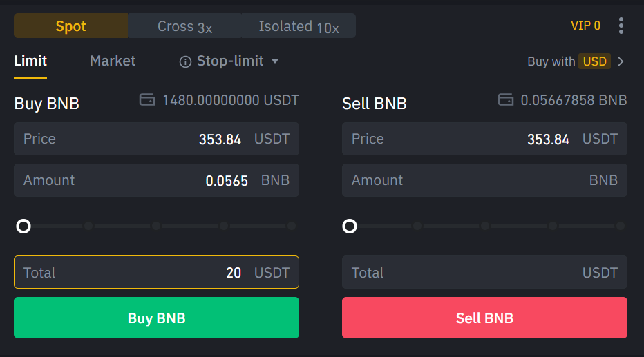Click wallet icon next to USDT balance

(x=146, y=100)
